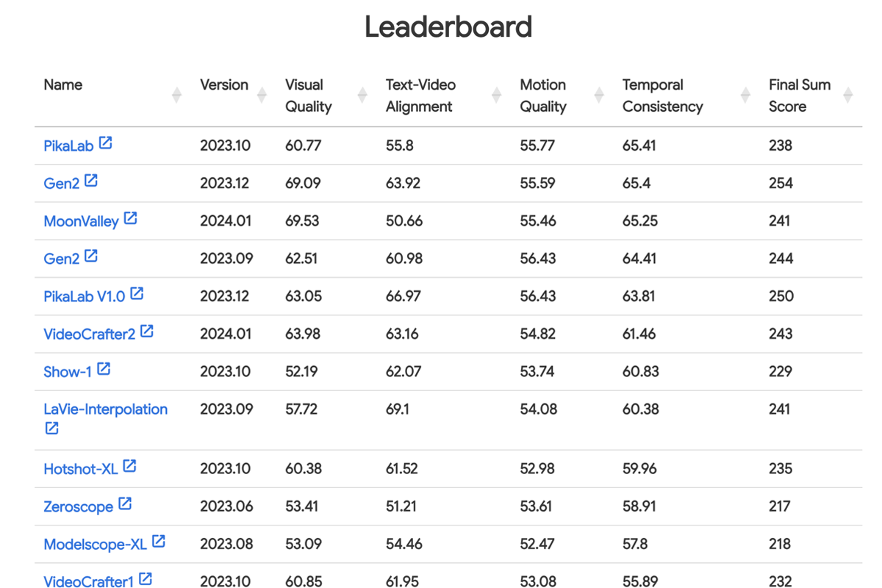Viewport: 882px width, 588px height.
Task: Sort by Final Sum Score arrows
Action: [847, 95]
